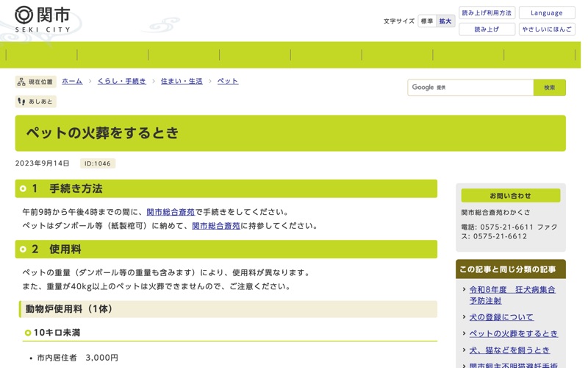
Task: Click the あしあと footprints icon
Action: 22,102
